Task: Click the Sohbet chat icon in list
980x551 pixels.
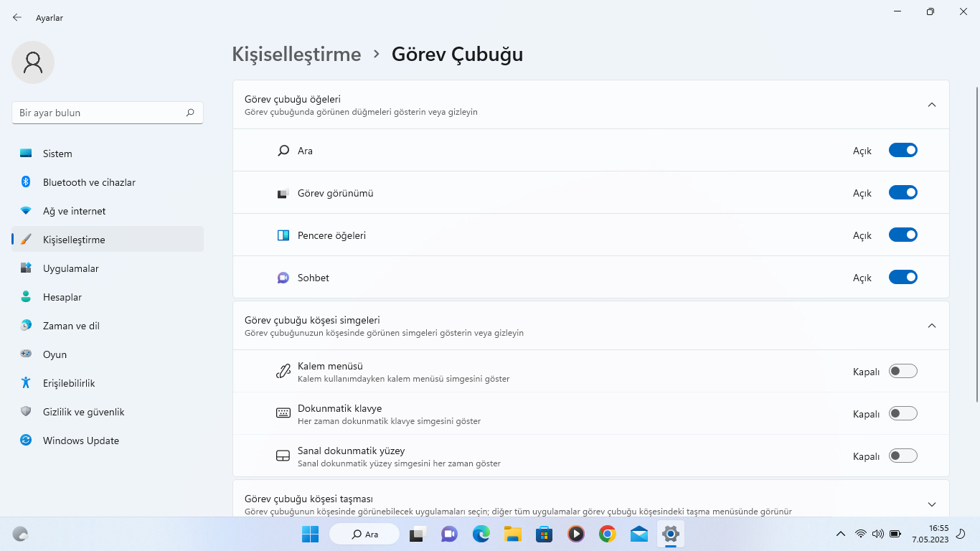Action: [x=283, y=278]
